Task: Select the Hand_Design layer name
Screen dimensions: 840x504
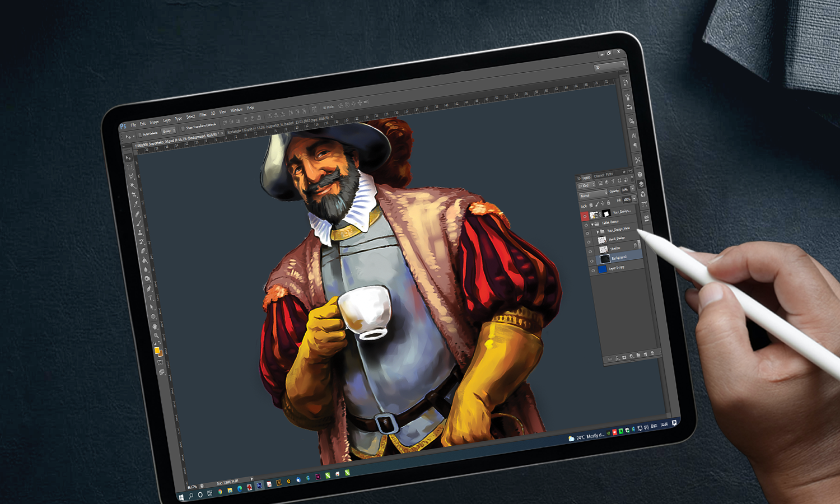Action: tap(617, 239)
